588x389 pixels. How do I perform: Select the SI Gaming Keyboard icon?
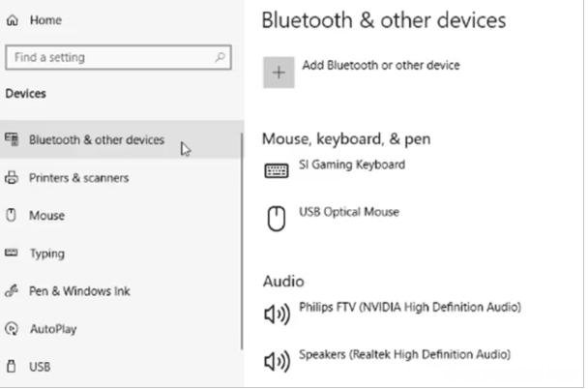tap(277, 170)
